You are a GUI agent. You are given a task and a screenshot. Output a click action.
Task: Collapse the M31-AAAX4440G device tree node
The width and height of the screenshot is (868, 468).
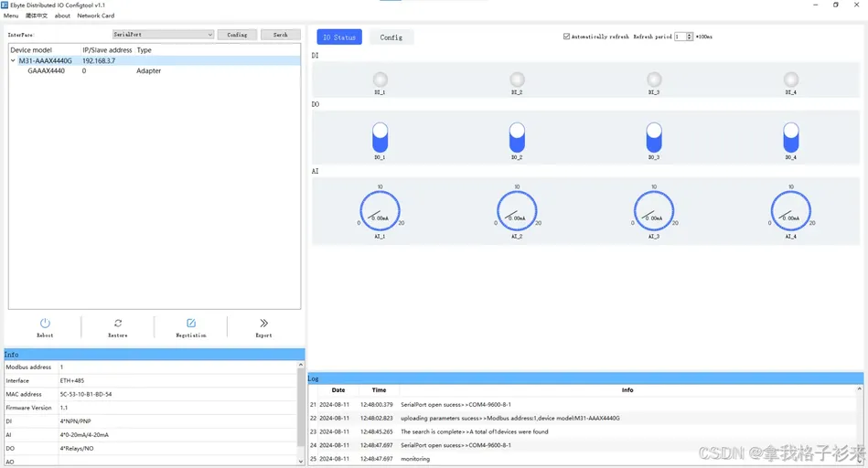coord(13,61)
